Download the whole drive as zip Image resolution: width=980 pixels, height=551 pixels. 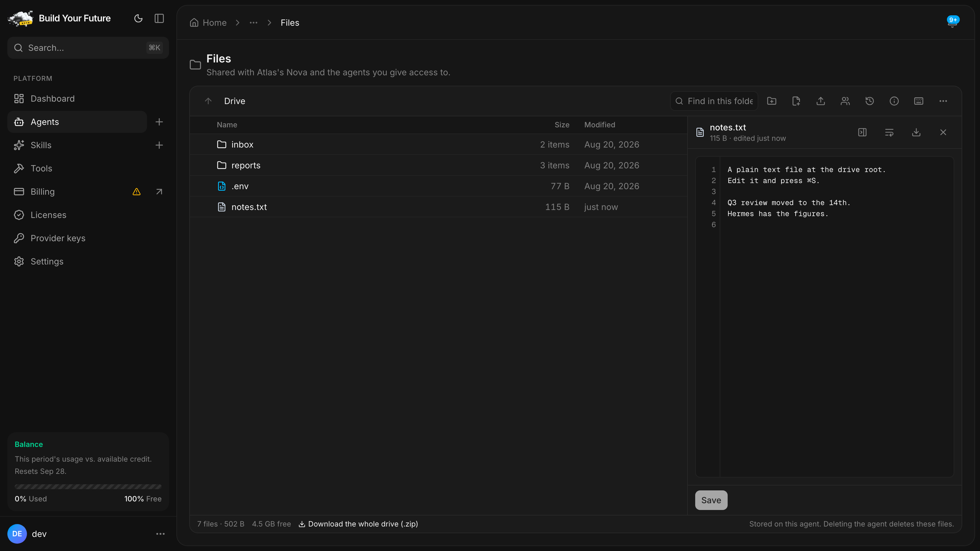(x=358, y=524)
